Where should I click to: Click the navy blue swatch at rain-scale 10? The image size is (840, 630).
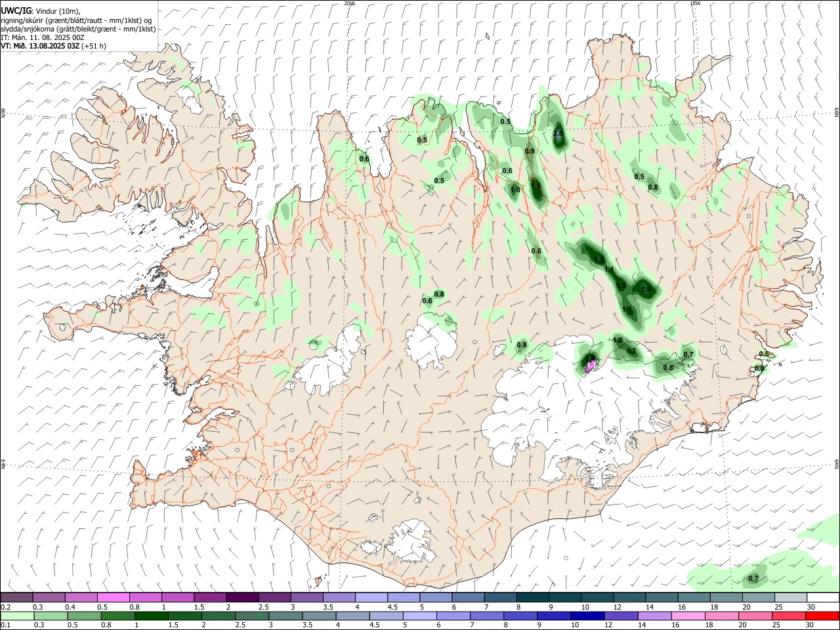pyautogui.click(x=587, y=616)
